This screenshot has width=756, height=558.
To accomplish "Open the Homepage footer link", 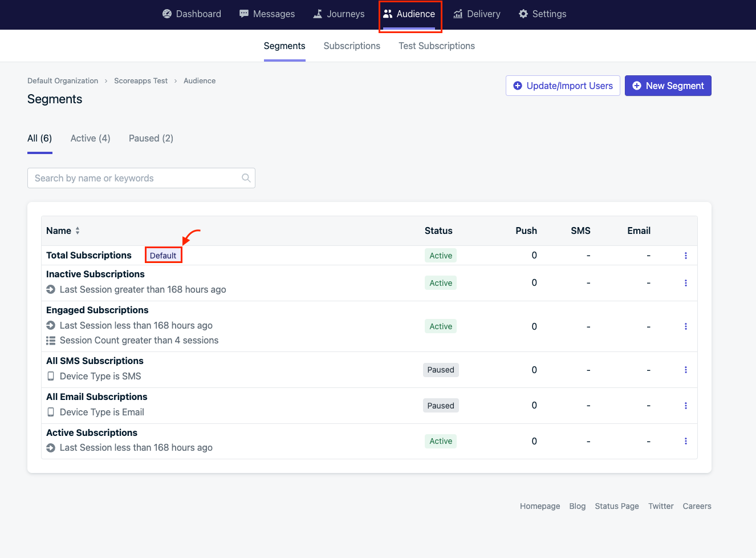I will tap(540, 506).
